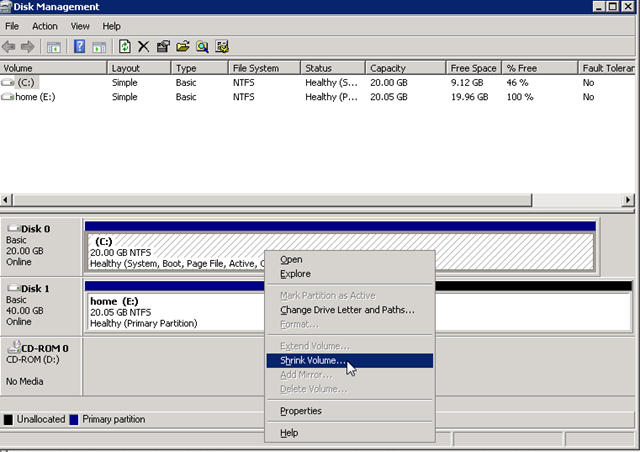Select home (E:) partition in Disk 1 graphic
The height and width of the screenshot is (452, 640).
point(175,307)
